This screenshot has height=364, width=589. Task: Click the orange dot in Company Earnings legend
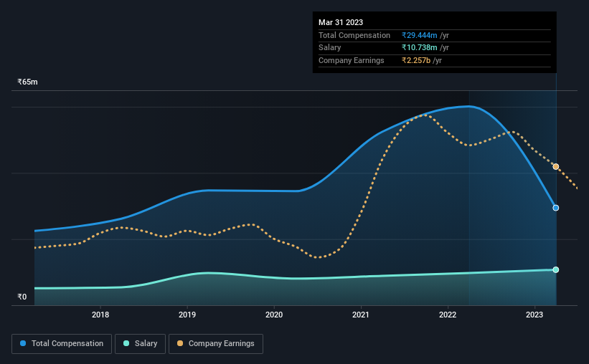pyautogui.click(x=180, y=343)
